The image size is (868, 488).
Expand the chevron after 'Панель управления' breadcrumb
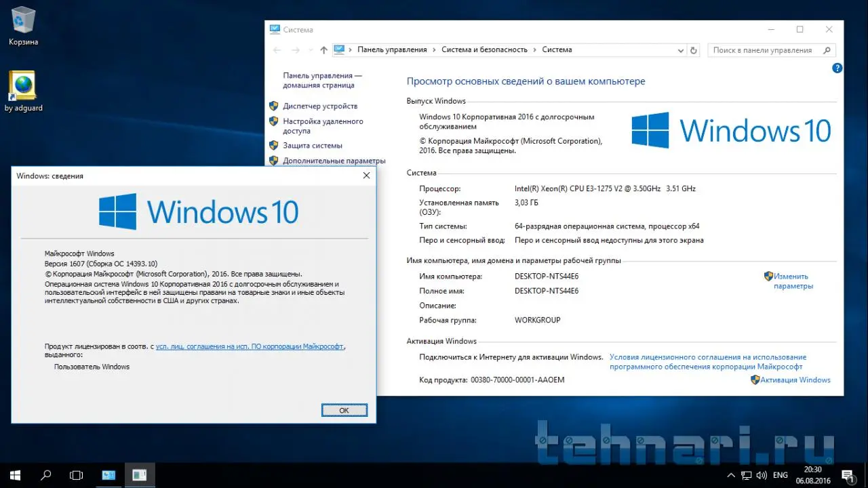434,49
